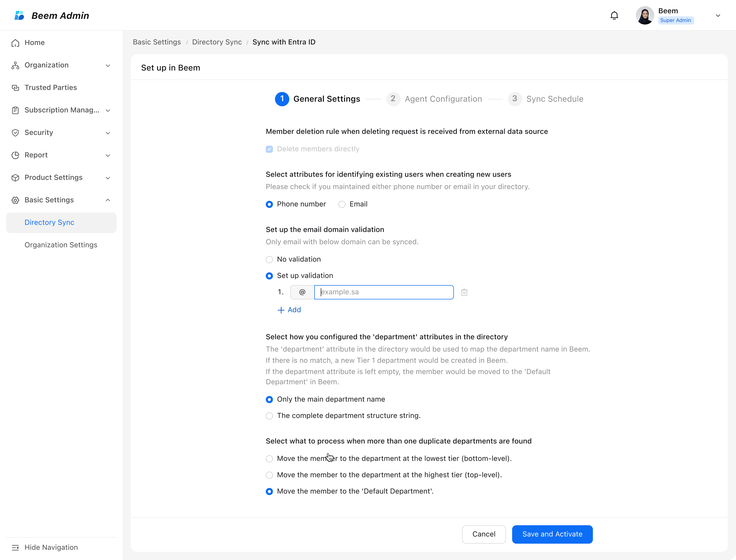Open the user account dropdown arrow
Image resolution: width=736 pixels, height=560 pixels.
pyautogui.click(x=718, y=15)
